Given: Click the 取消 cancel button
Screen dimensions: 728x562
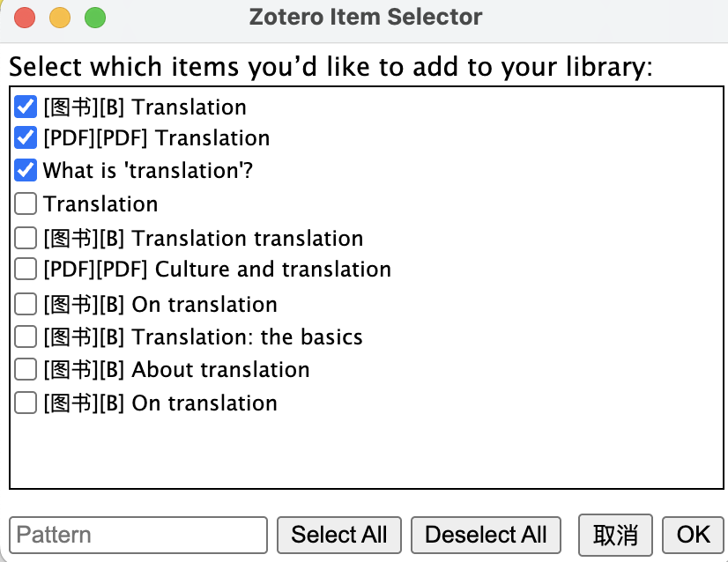Looking at the screenshot, I should [x=615, y=535].
